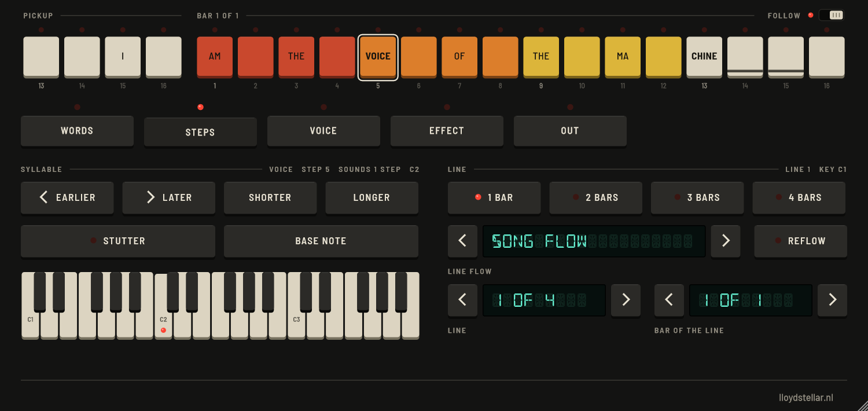Set line length to 2 BARS
The width and height of the screenshot is (868, 411).
pos(595,197)
